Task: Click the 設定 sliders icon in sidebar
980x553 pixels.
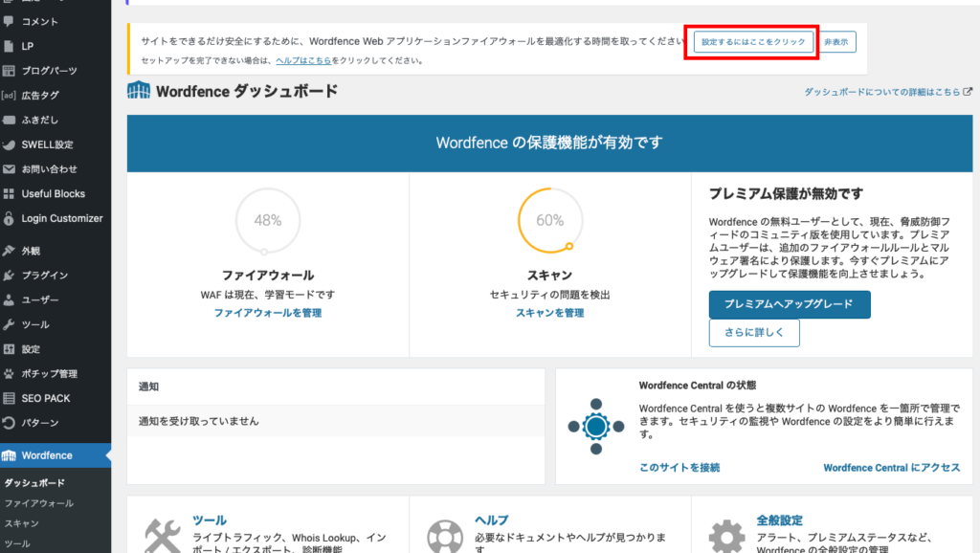Action: pyautogui.click(x=9, y=349)
